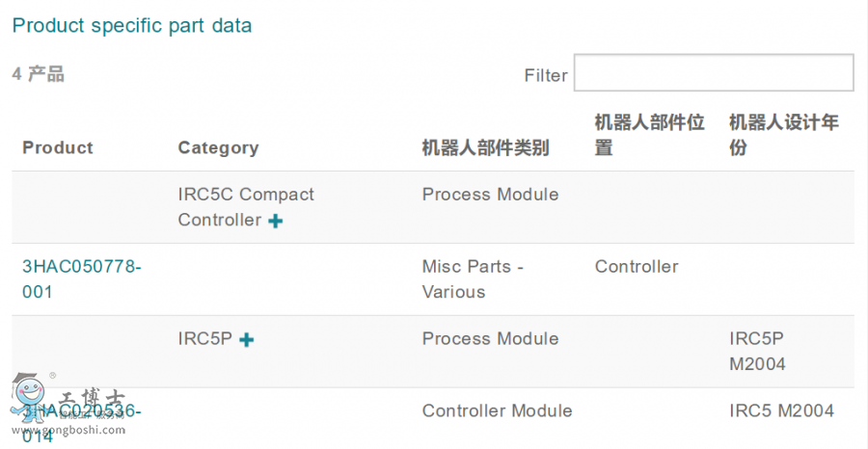Click the Controller Module cell
This screenshot has width=868, height=449.
497,411
